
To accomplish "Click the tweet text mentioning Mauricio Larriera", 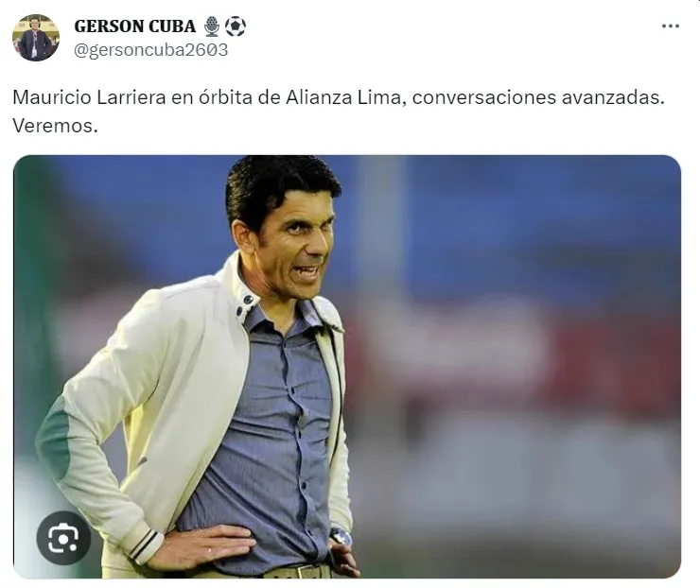I will click(x=339, y=112).
